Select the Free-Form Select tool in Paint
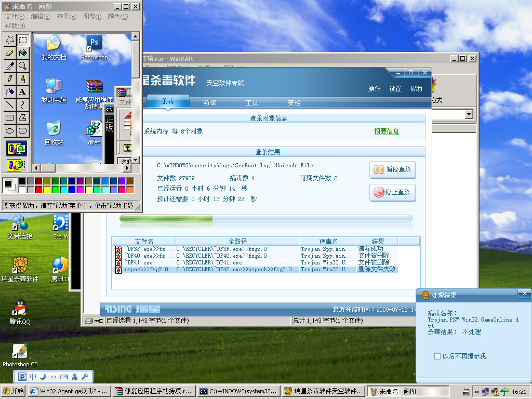Image resolution: width=532 pixels, height=399 pixels. click(10, 40)
